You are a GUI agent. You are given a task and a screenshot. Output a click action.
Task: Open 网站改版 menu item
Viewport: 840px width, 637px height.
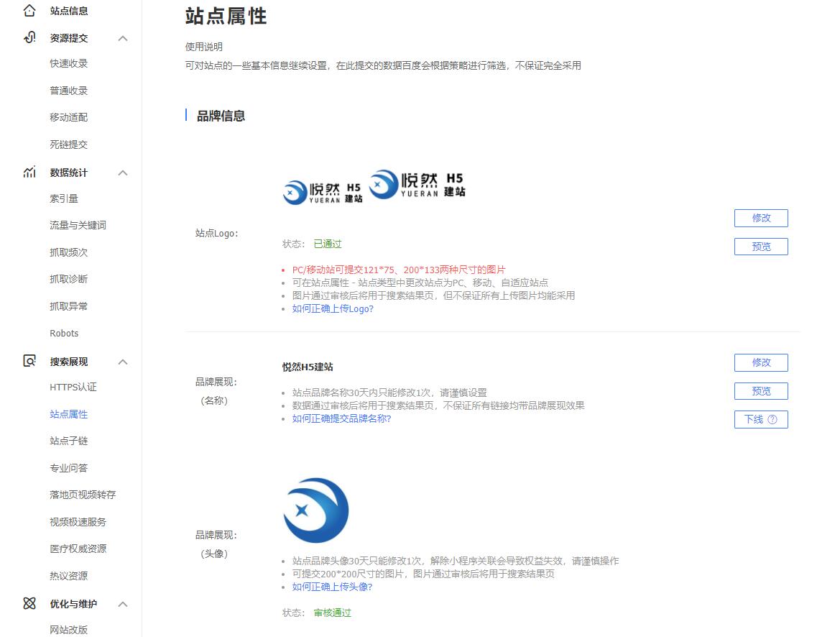pos(68,630)
